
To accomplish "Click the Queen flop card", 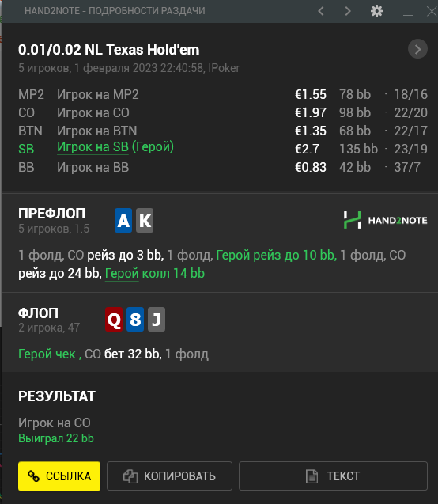I will [x=114, y=319].
